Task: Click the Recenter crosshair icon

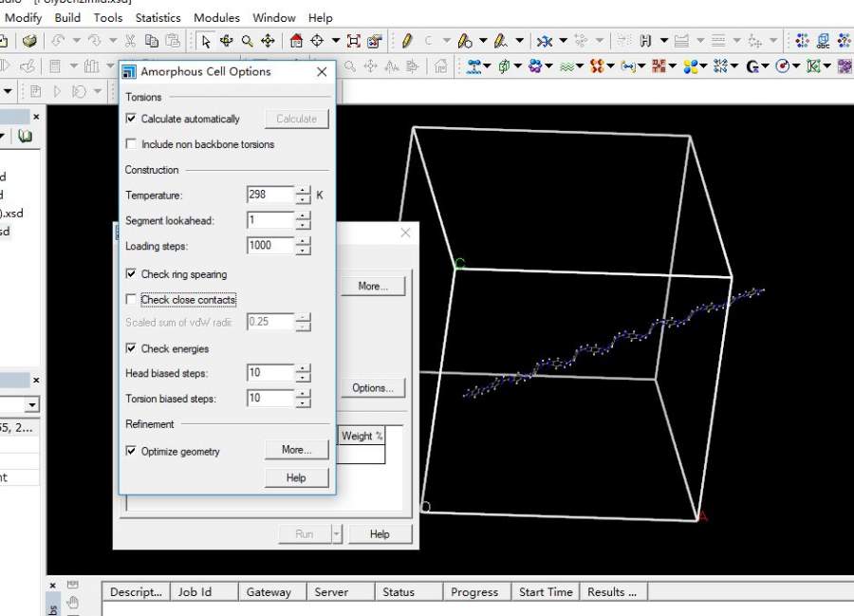Action: (x=317, y=41)
